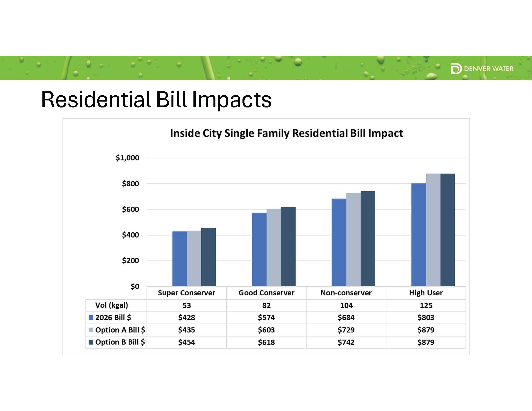Click the $1,000 axis label
The image size is (532, 411).
[x=128, y=158]
